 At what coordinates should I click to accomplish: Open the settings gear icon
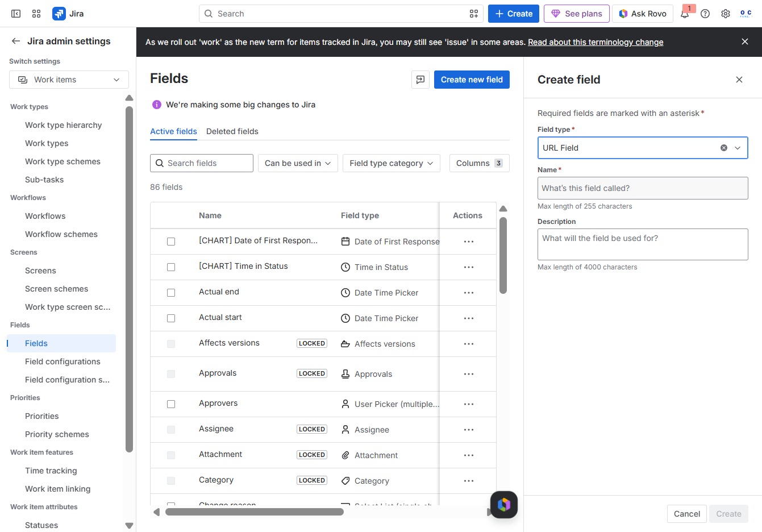[726, 14]
